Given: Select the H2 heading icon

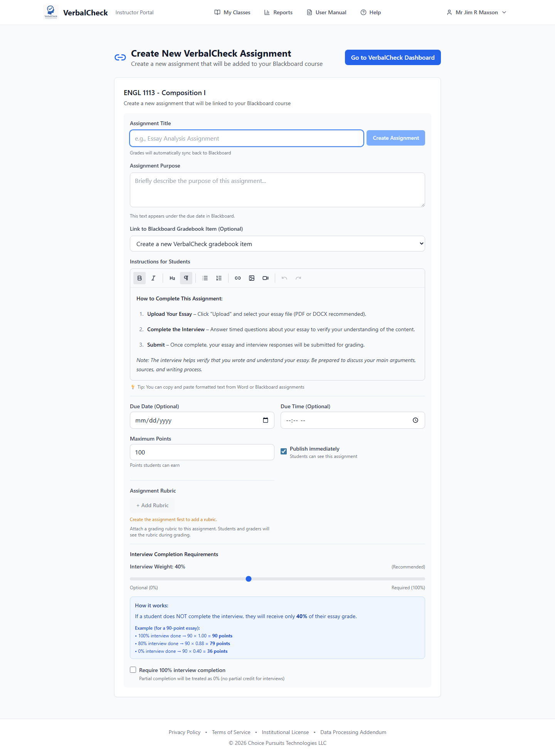Looking at the screenshot, I should click(x=172, y=278).
